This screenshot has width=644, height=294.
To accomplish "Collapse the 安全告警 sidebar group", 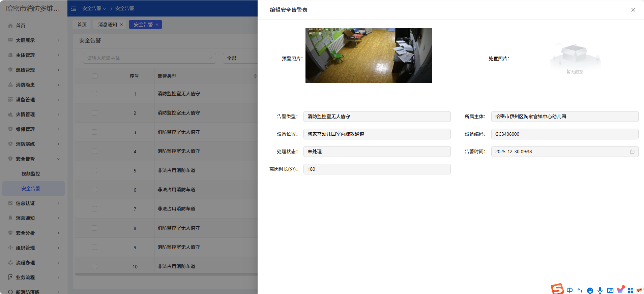I will coord(34,159).
